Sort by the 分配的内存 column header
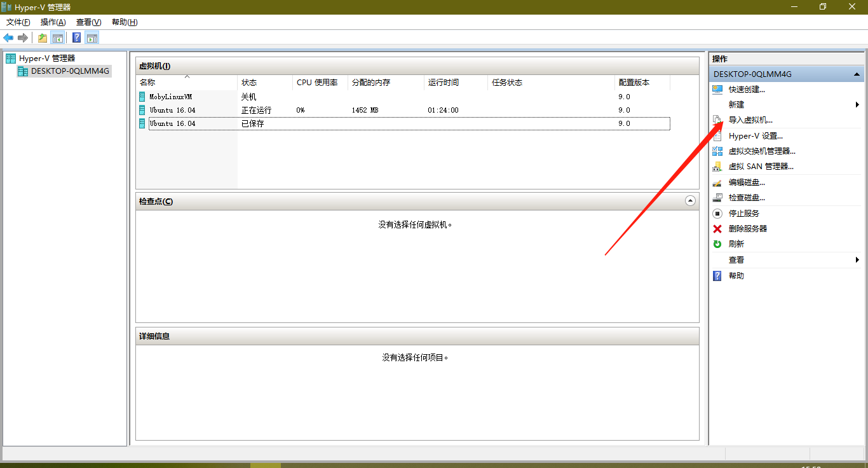The height and width of the screenshot is (468, 868). point(386,83)
